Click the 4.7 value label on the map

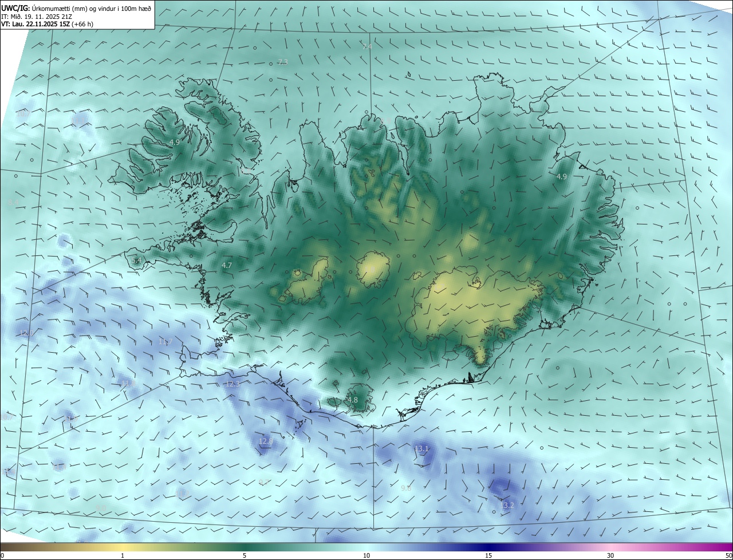pos(227,265)
